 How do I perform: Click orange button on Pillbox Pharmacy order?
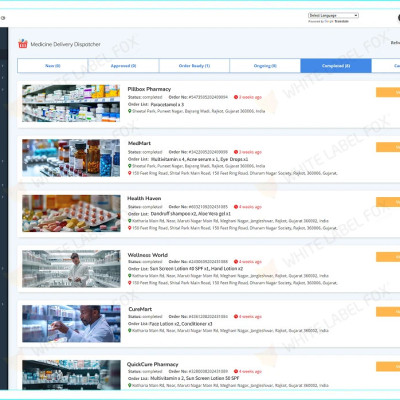tap(388, 92)
